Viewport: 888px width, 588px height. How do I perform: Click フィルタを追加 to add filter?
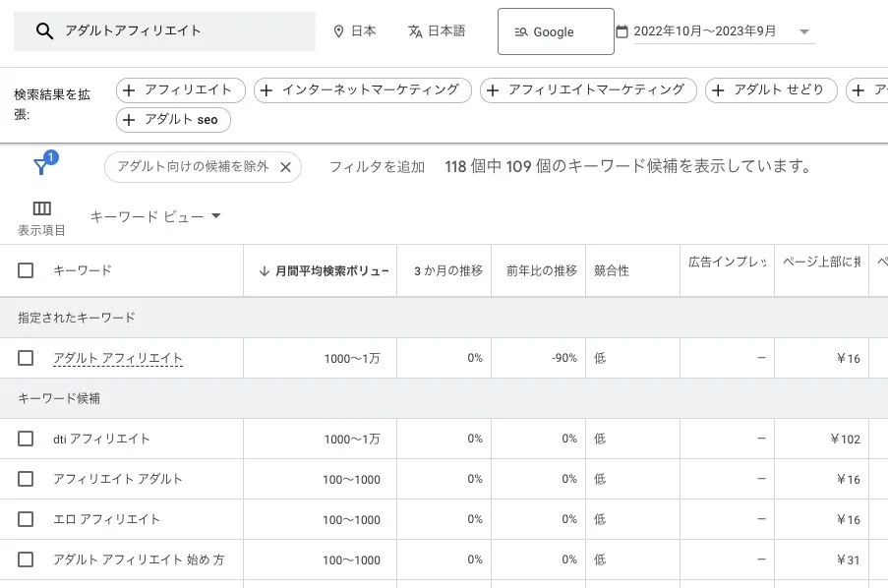coord(378,166)
